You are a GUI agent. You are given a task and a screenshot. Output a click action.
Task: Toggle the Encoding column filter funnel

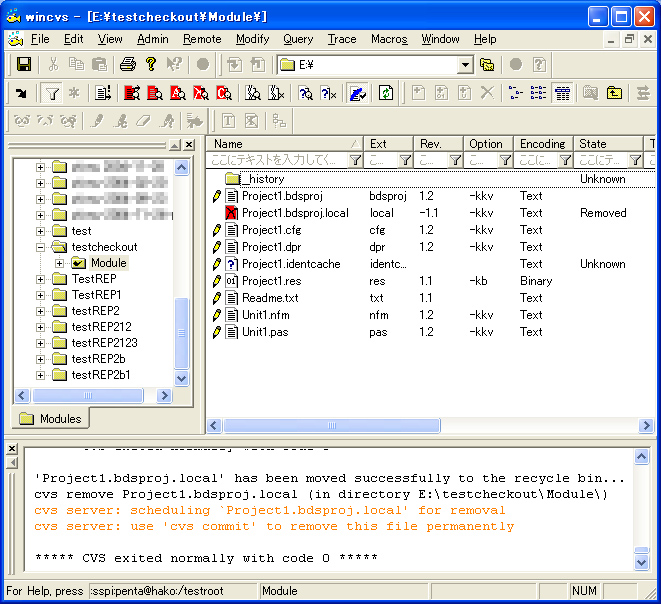coord(565,160)
